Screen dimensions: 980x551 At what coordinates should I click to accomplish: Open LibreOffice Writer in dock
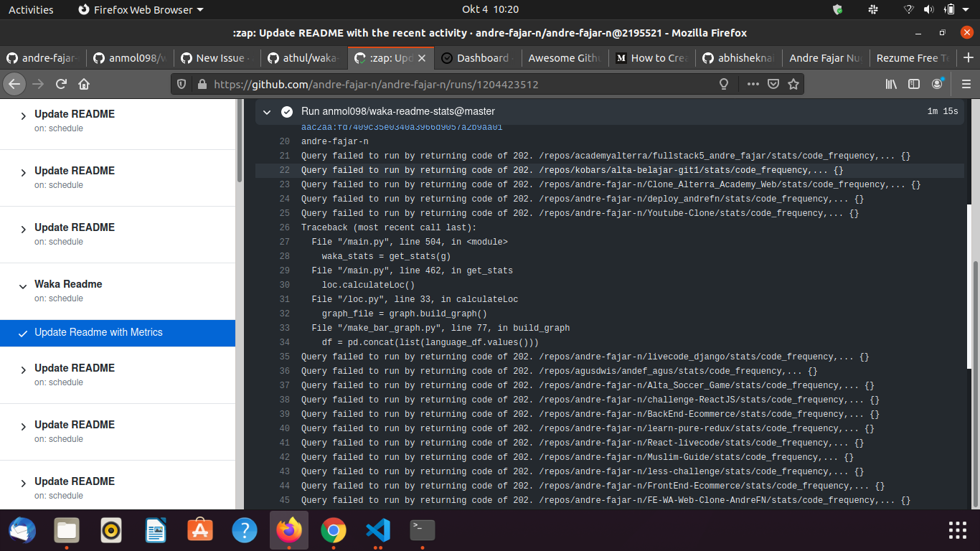156,530
